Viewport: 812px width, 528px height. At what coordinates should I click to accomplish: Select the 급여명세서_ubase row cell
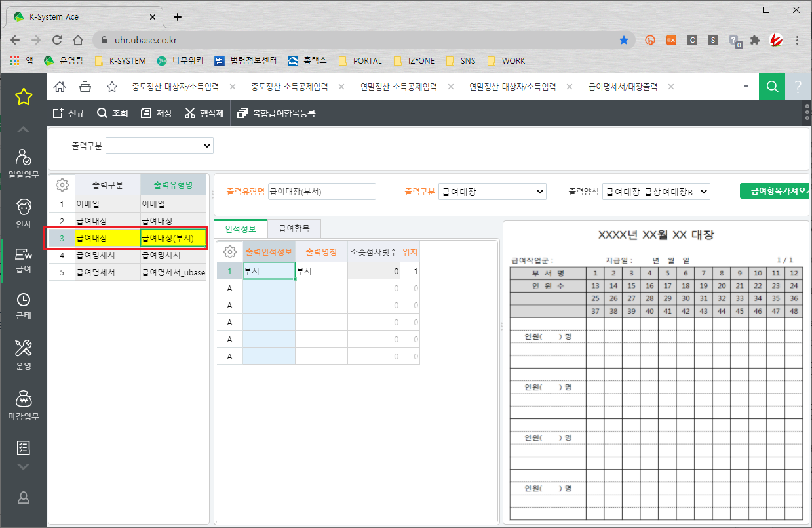(173, 272)
